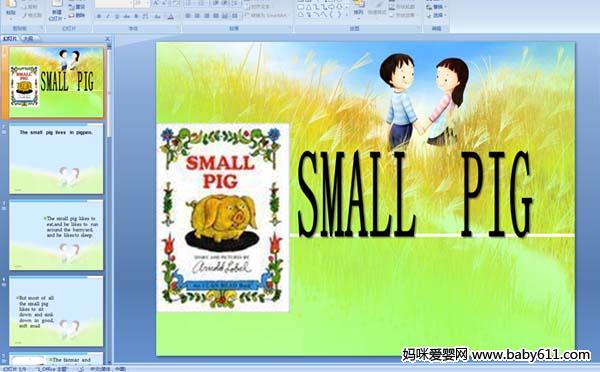Viewport: 600px width, 372px height.
Task: Click the Replace button
Action: click(435, 7)
